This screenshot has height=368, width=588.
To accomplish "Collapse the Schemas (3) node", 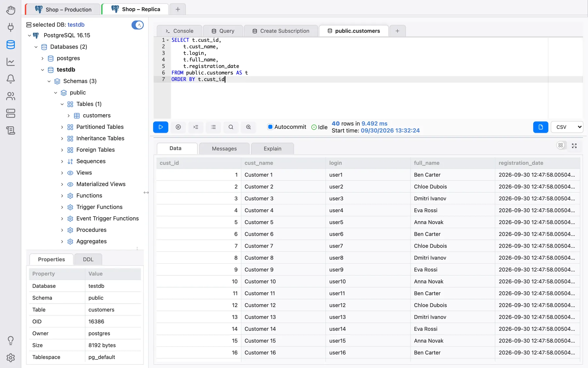I will tap(49, 81).
